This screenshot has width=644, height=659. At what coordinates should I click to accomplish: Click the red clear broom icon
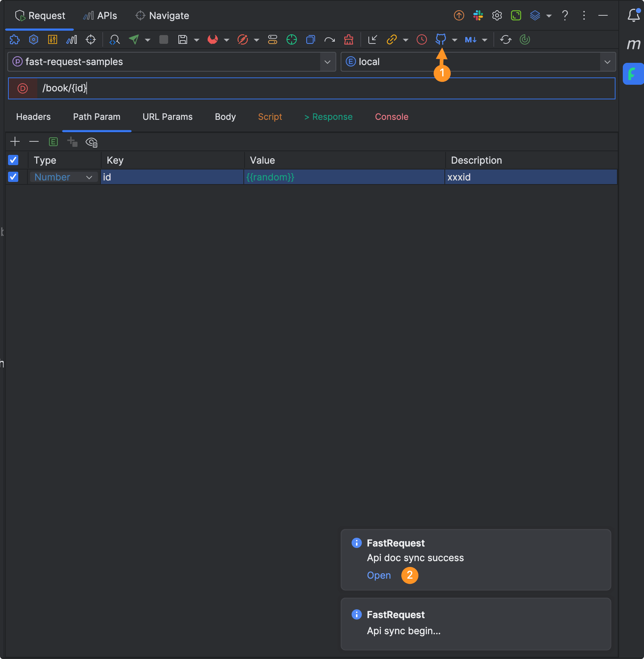click(x=349, y=39)
